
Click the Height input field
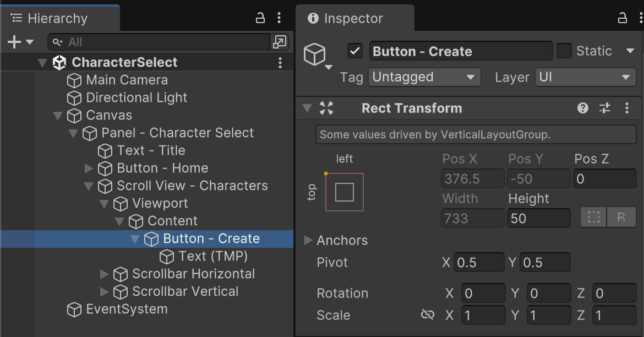coord(538,218)
